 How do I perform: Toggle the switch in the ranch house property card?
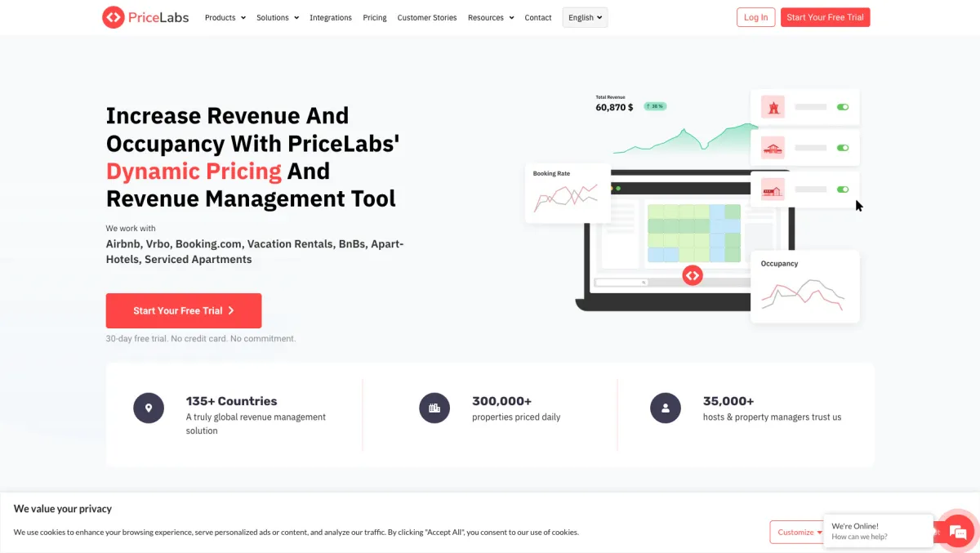(843, 148)
